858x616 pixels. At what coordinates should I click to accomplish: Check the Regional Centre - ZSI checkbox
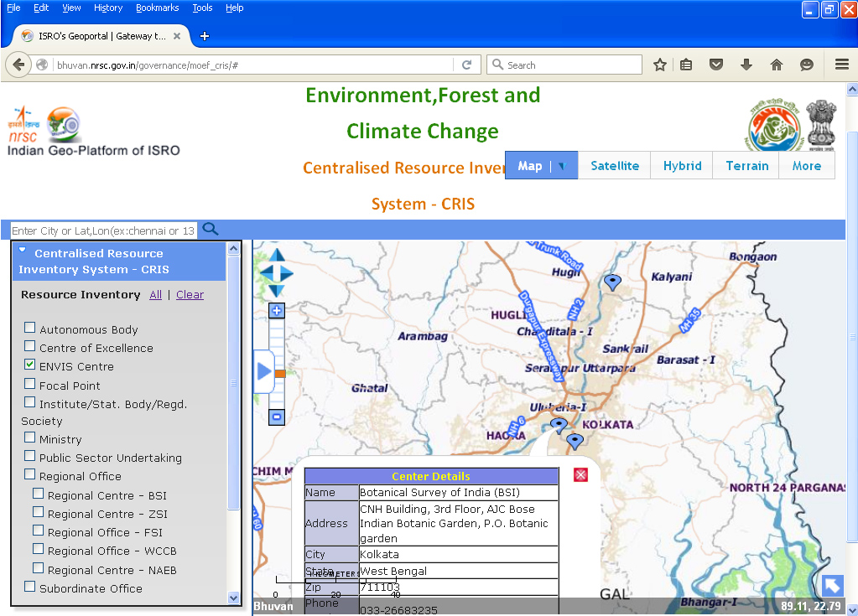(x=39, y=512)
